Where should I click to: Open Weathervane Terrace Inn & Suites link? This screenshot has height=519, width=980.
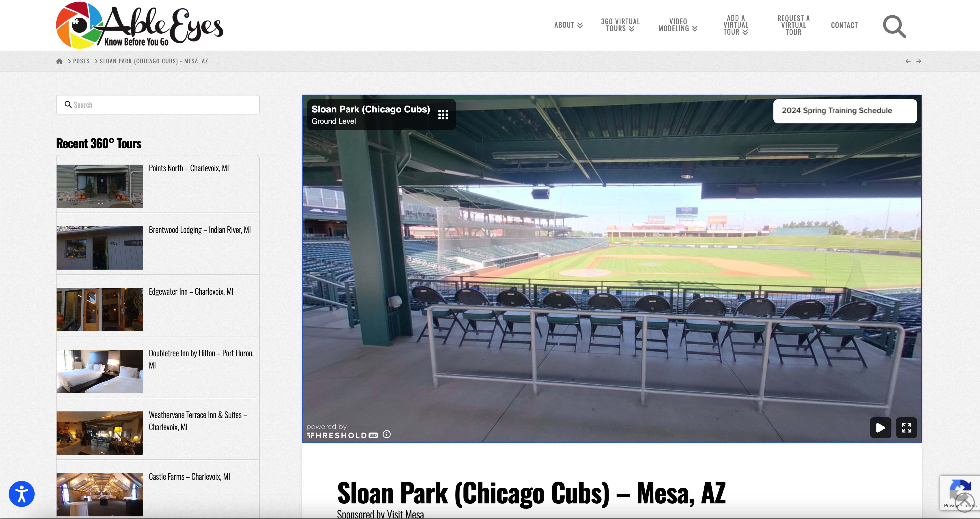click(198, 421)
